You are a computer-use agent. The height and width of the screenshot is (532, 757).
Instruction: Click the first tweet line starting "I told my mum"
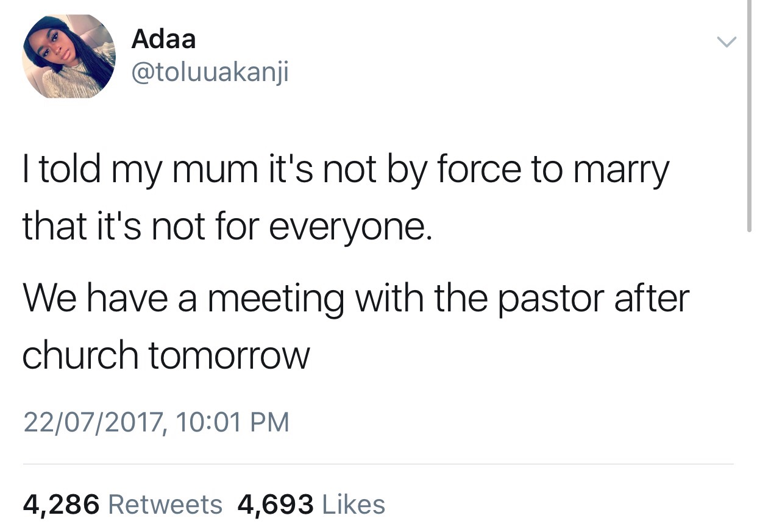click(x=346, y=172)
